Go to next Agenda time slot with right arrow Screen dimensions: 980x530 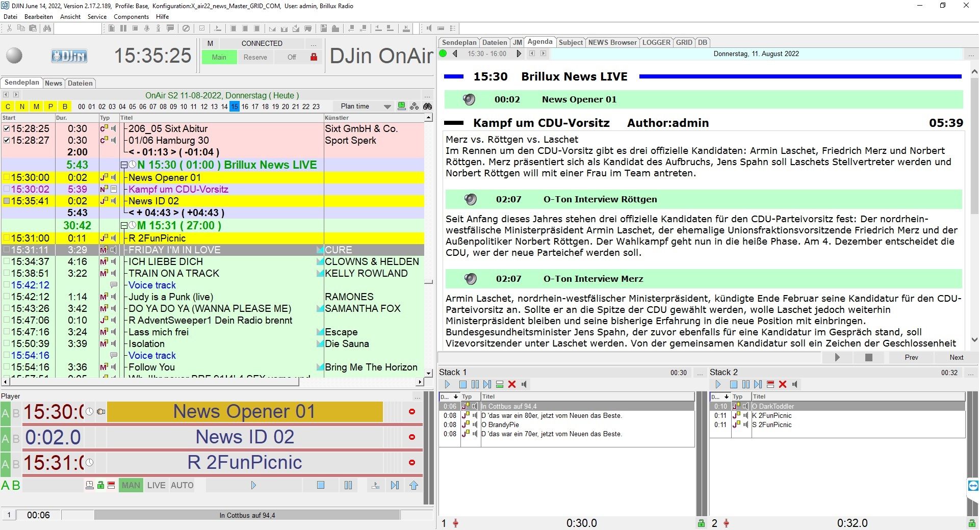click(x=519, y=54)
